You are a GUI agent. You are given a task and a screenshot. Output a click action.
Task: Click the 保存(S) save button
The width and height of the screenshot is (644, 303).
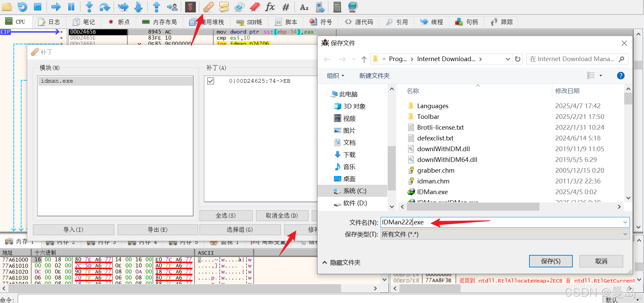click(x=551, y=261)
